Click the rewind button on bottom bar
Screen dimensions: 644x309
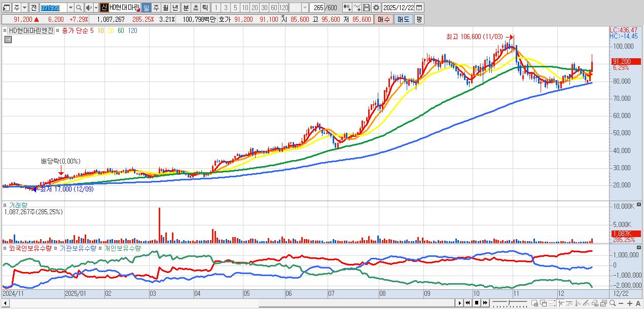(x=468, y=303)
